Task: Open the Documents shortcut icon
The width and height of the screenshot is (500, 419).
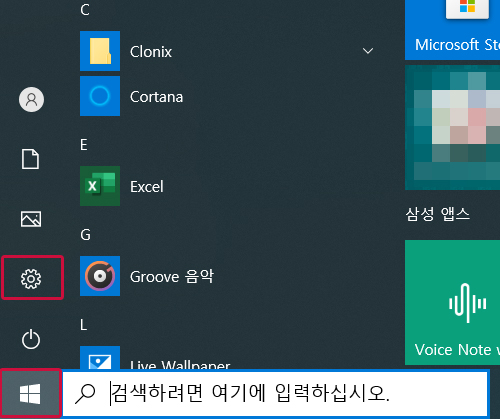Action: coord(30,159)
